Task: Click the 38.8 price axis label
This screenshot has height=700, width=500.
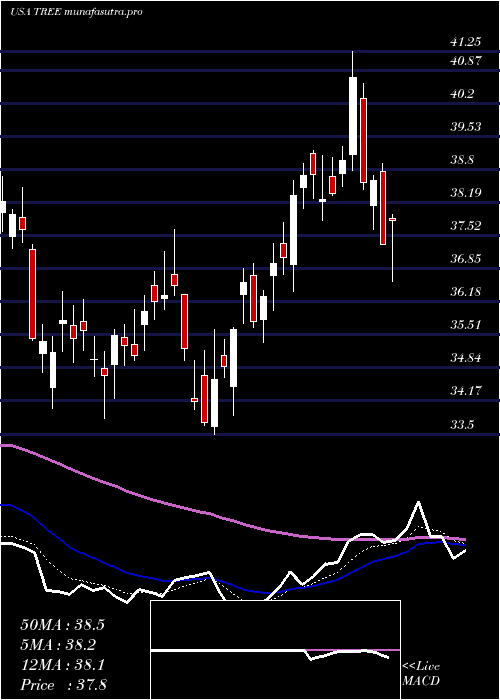Action: point(462,160)
